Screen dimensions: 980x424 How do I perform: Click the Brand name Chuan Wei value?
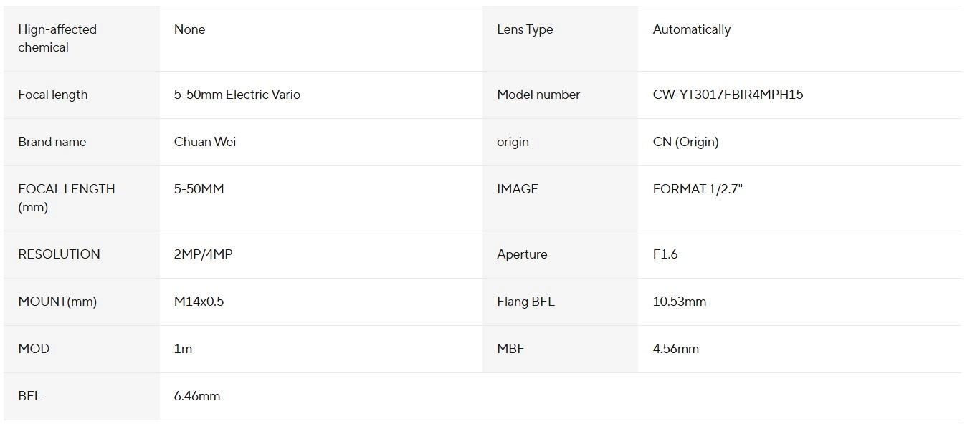205,142
